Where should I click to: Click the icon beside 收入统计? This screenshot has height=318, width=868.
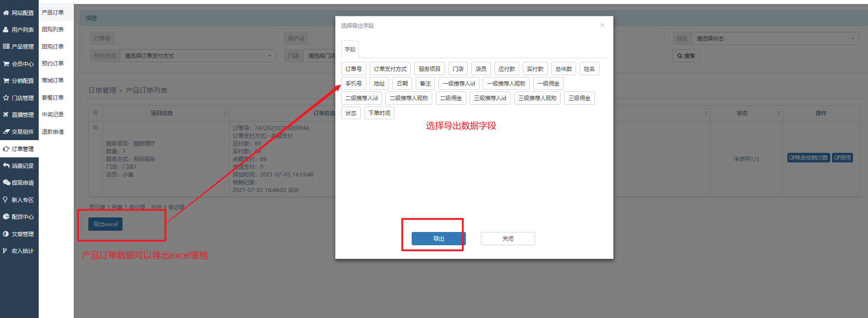(5, 251)
